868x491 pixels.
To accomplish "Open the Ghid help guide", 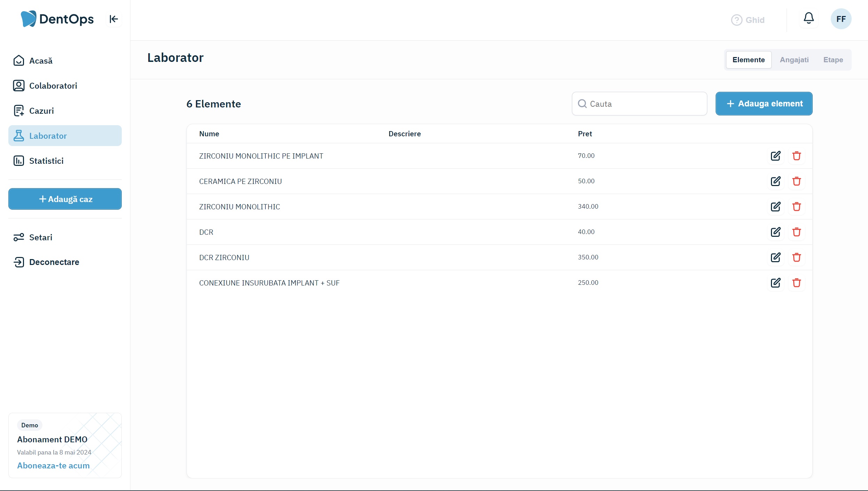I will [748, 20].
